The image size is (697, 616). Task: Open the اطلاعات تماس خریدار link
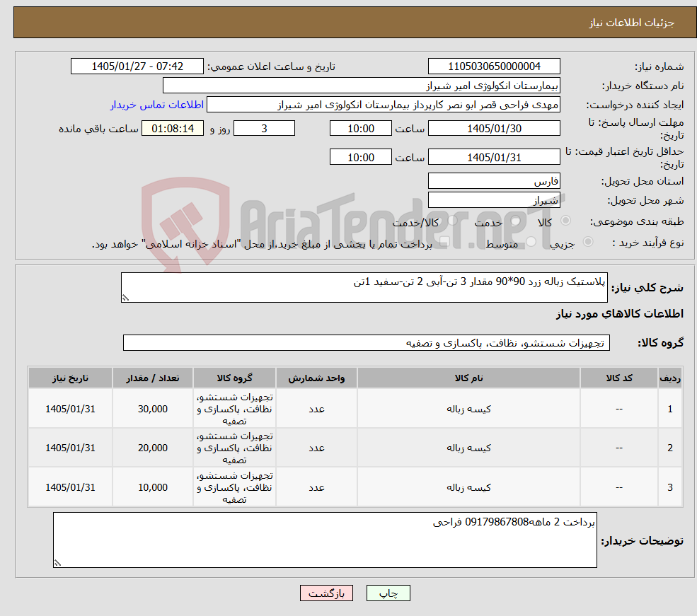[157, 105]
